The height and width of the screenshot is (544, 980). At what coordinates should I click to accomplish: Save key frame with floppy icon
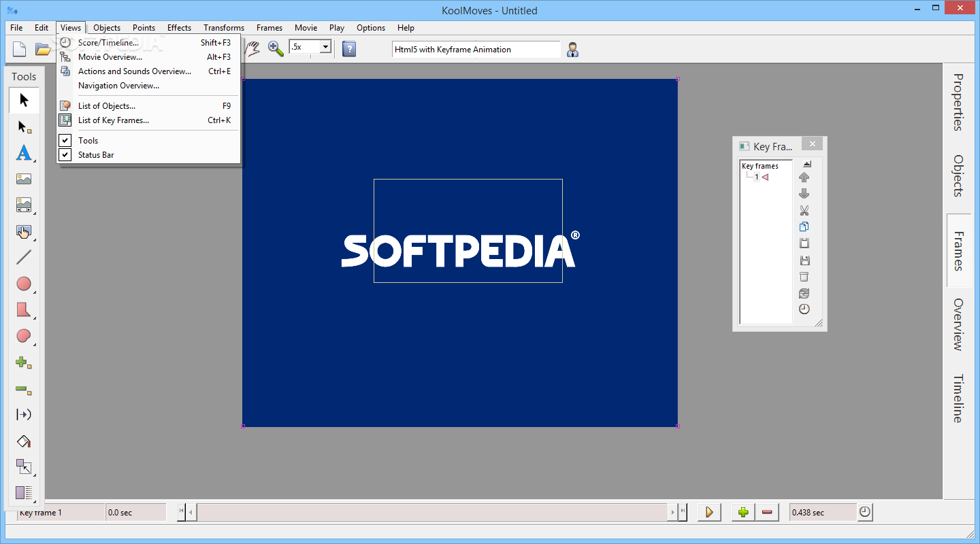tap(804, 260)
